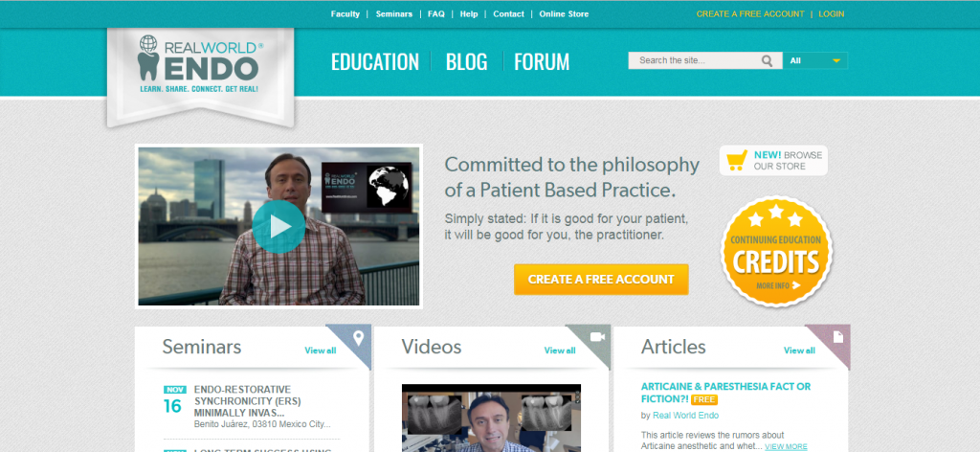Viewport: 980px width, 452px height.
Task: Click the magnifying glass search icon
Action: (767, 60)
